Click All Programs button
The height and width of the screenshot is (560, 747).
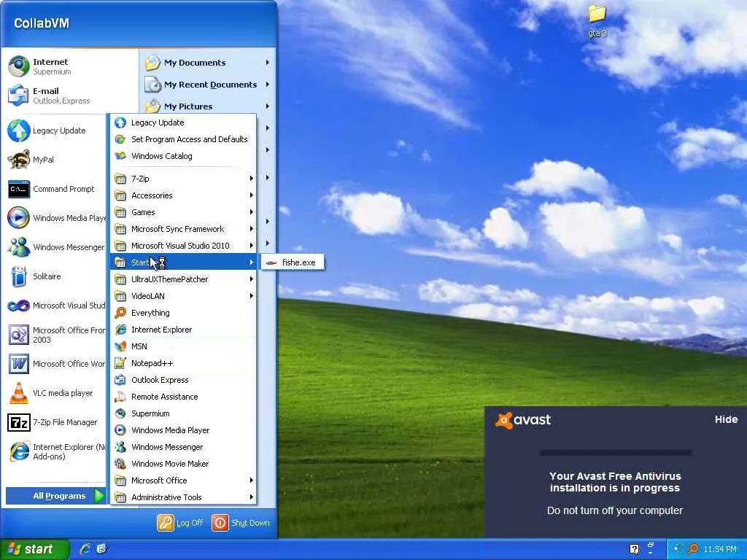click(55, 496)
